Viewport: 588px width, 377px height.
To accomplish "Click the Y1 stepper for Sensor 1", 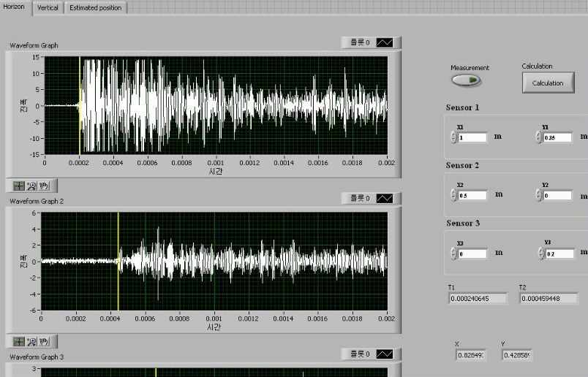I will (539, 137).
